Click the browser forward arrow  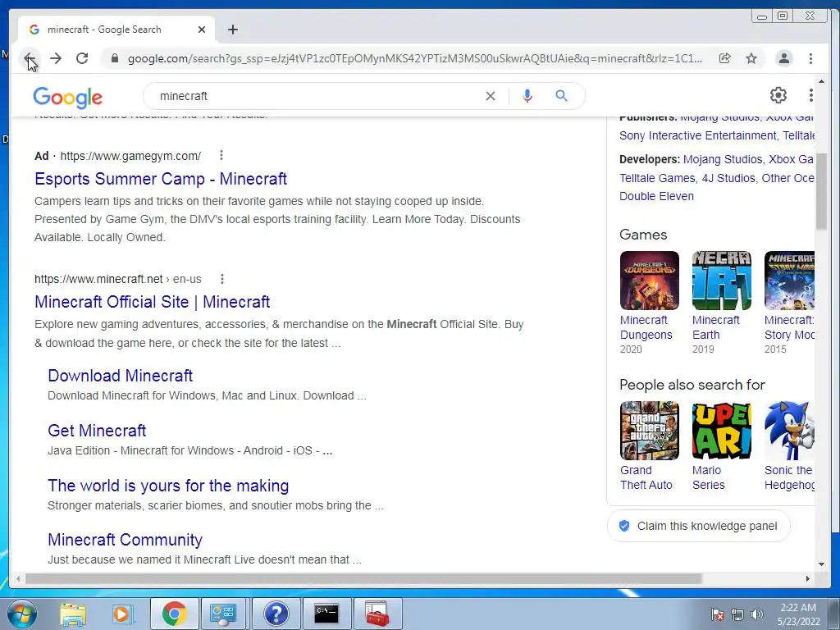coord(56,58)
